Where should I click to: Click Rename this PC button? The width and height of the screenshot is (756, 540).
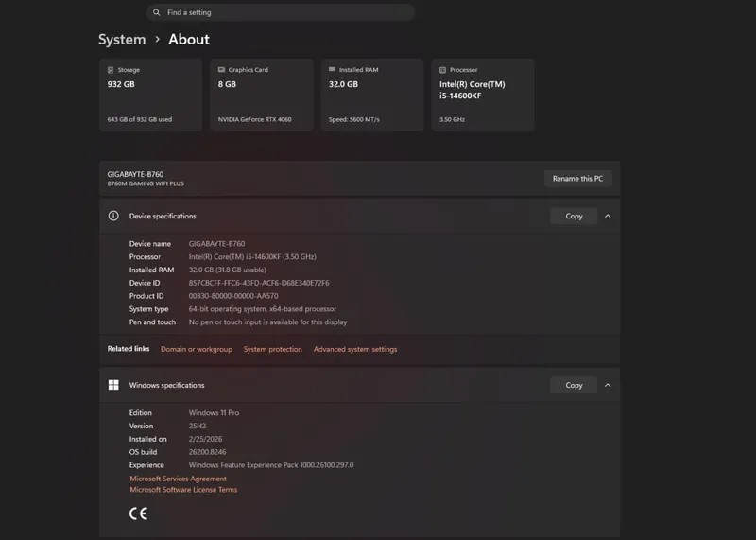pos(577,179)
